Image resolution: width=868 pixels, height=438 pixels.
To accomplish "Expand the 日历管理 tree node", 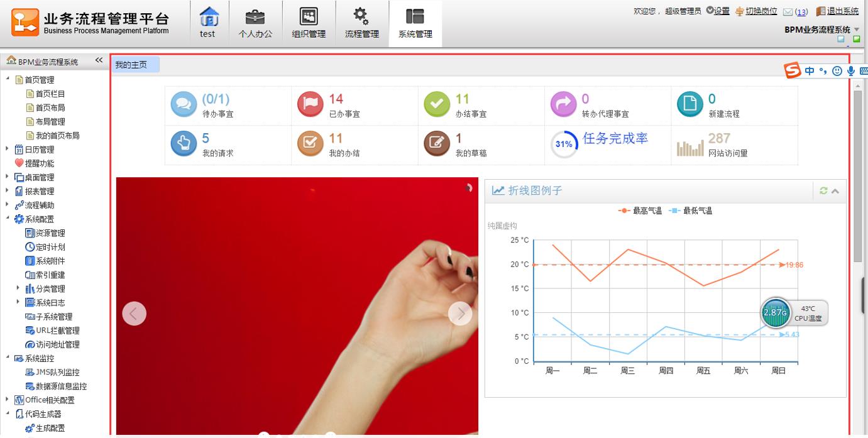I will (8, 150).
